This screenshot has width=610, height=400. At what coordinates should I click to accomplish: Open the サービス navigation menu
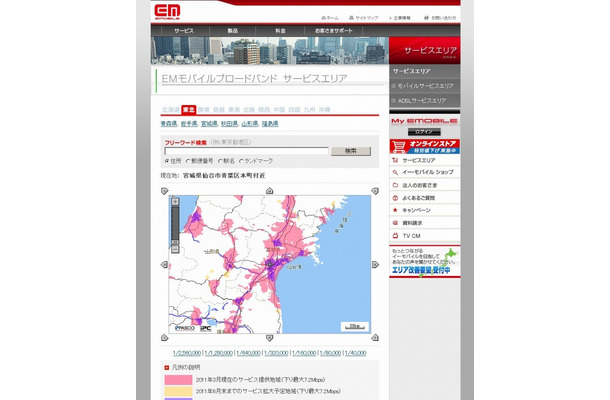[184, 30]
